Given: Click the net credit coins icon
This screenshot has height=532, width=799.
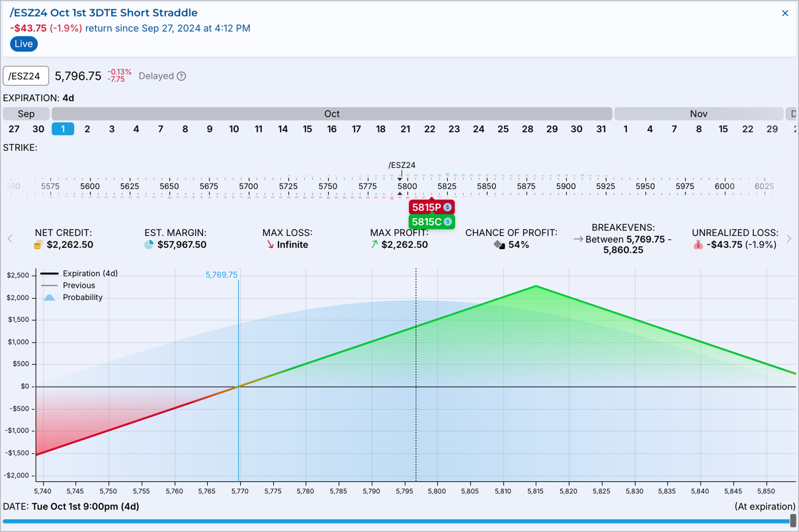Looking at the screenshot, I should point(38,245).
